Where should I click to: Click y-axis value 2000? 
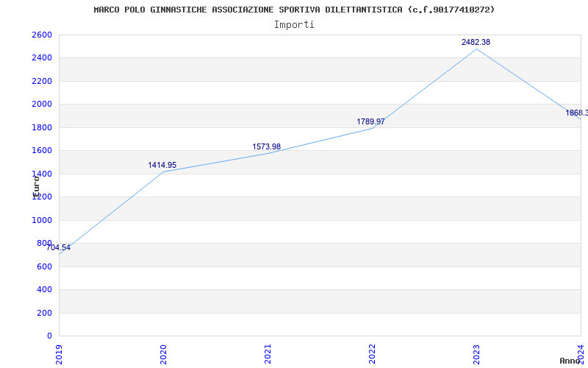42,104
